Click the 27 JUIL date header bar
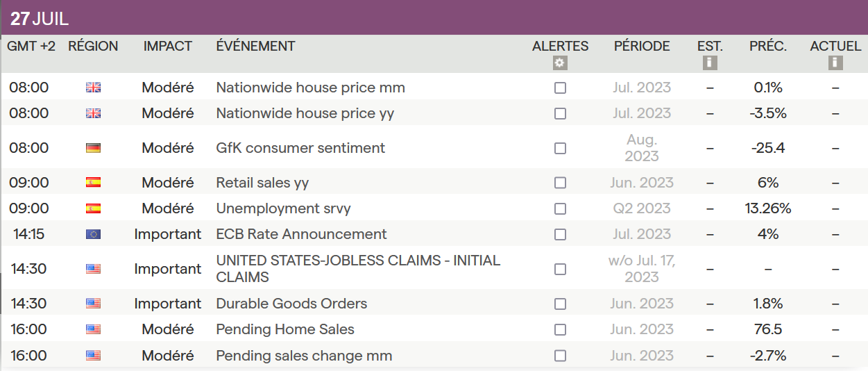Screen dimensions: 868x371 (x=40, y=19)
